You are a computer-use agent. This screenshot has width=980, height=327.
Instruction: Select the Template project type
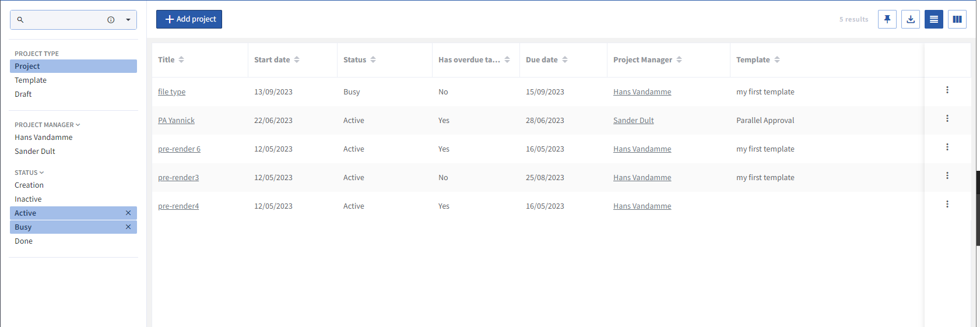(x=31, y=80)
